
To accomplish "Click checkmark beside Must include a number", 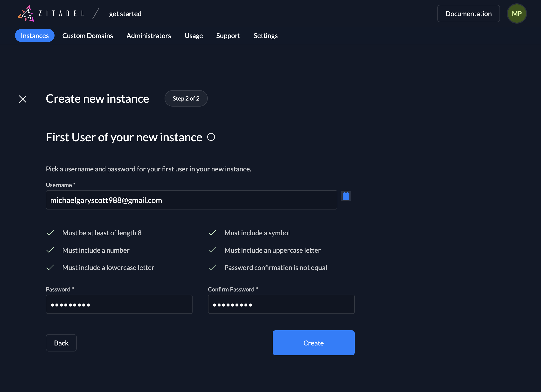I will click(50, 250).
